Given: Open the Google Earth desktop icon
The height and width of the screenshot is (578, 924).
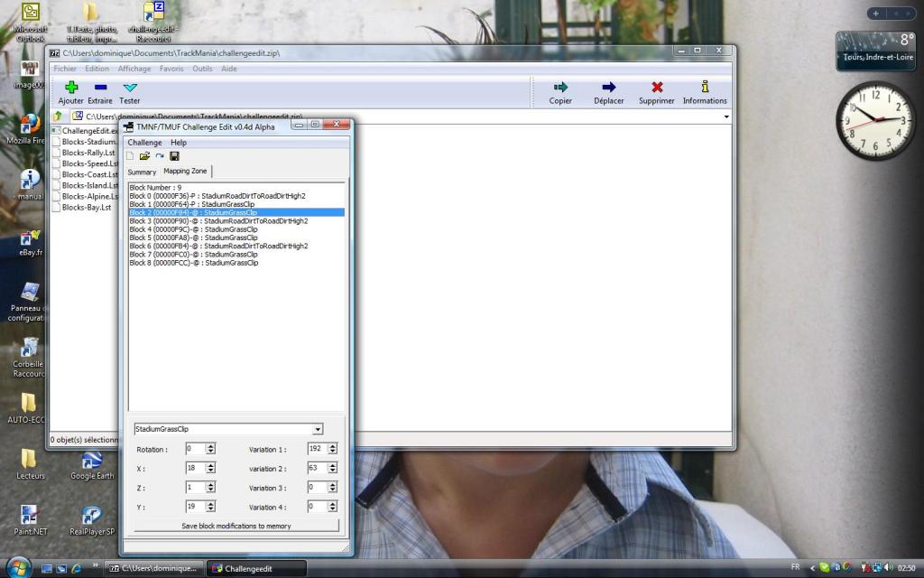Looking at the screenshot, I should click(92, 466).
